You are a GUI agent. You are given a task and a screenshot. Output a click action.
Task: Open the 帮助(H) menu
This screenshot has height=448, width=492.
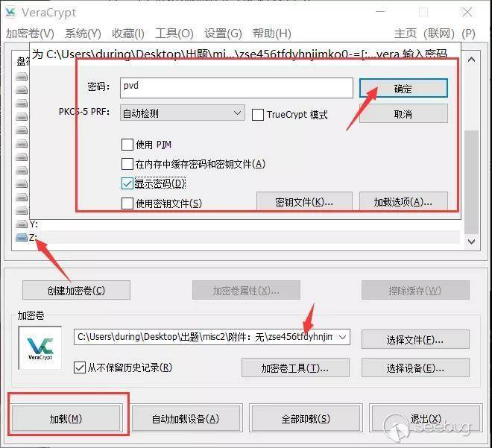pos(272,34)
